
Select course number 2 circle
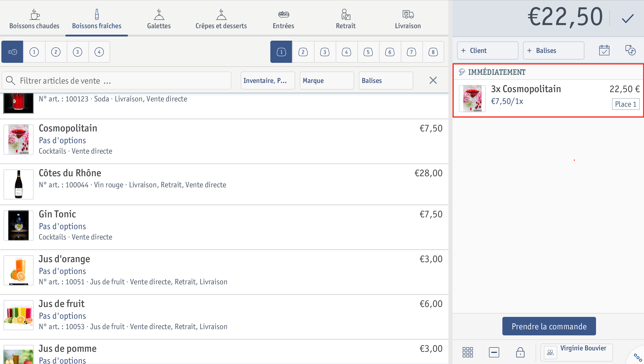tap(56, 52)
